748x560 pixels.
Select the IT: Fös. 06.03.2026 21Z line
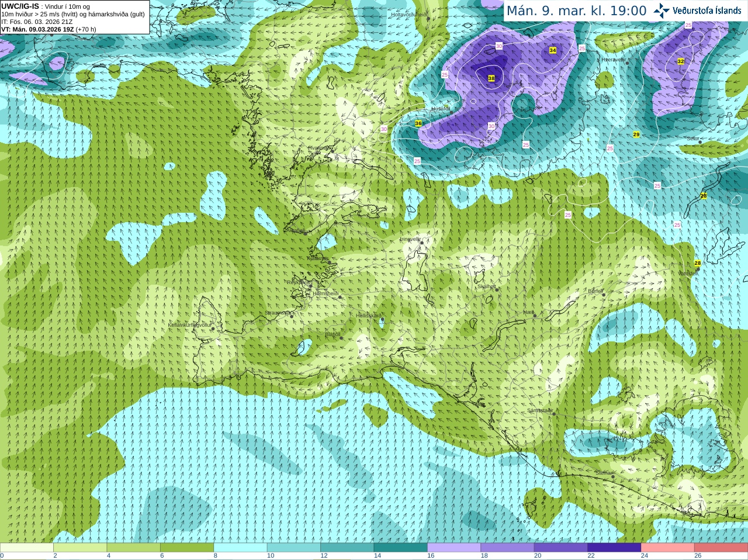pyautogui.click(x=37, y=22)
